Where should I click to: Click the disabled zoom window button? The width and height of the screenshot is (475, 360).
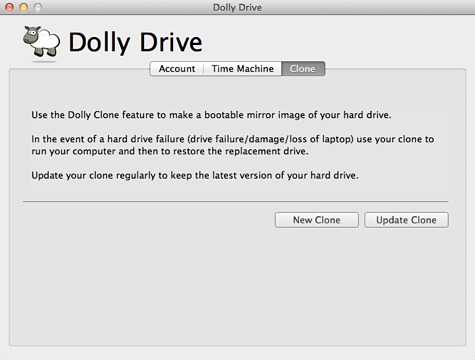click(x=38, y=7)
